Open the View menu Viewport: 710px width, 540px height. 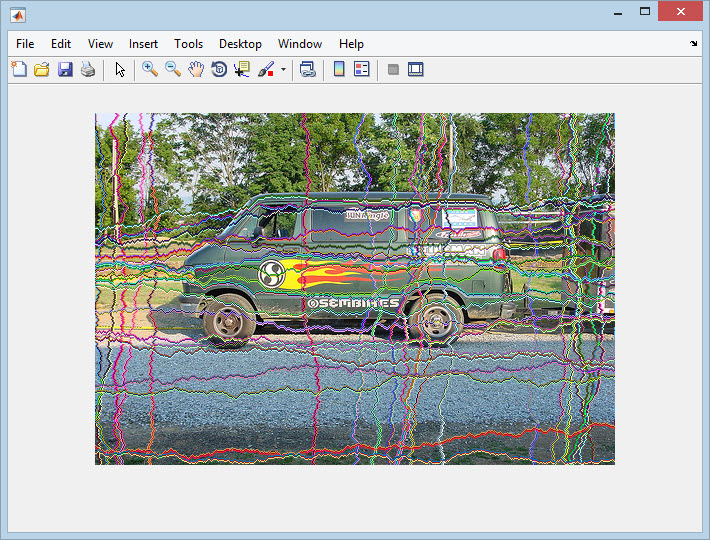(100, 44)
